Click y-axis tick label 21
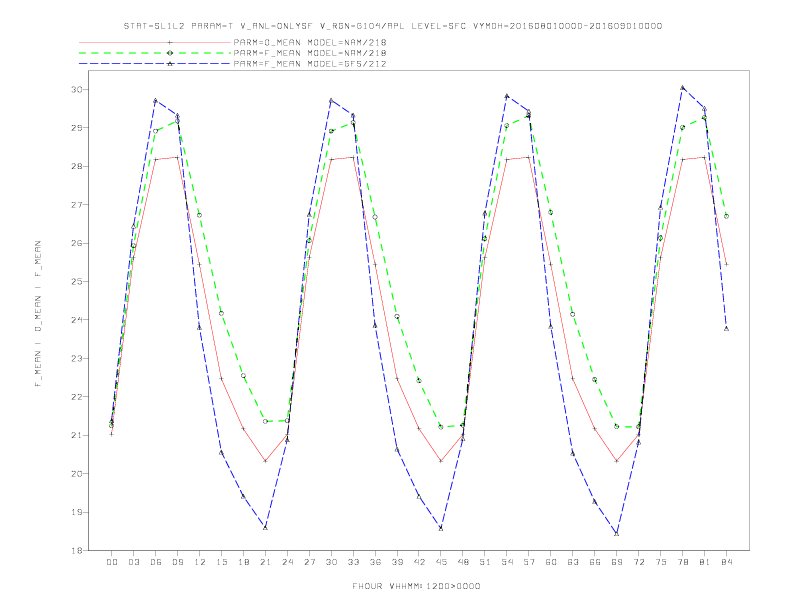792x612 pixels. pos(77,435)
